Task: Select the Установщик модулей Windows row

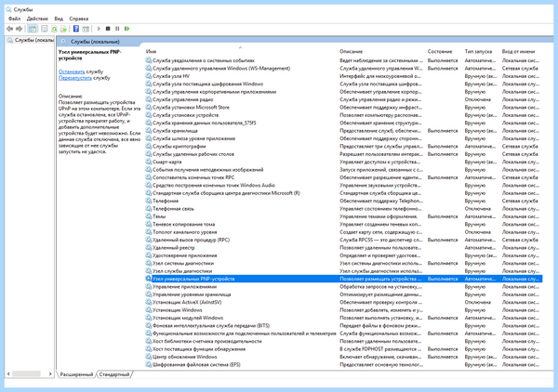Action: tap(343, 318)
